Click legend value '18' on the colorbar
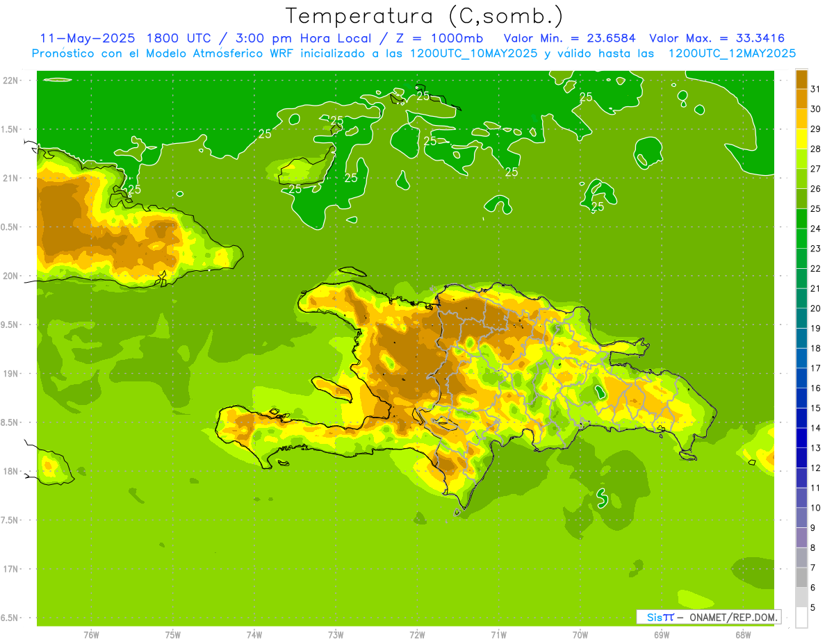This screenshot has height=644, width=834. 815,348
